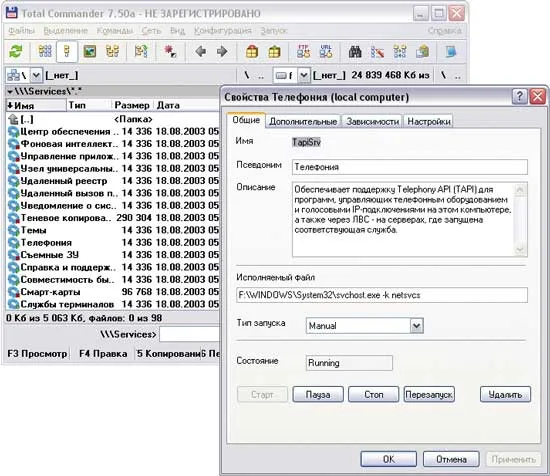Click the green Reread source refresh icon
The width and height of the screenshot is (550, 476).
coord(15,52)
